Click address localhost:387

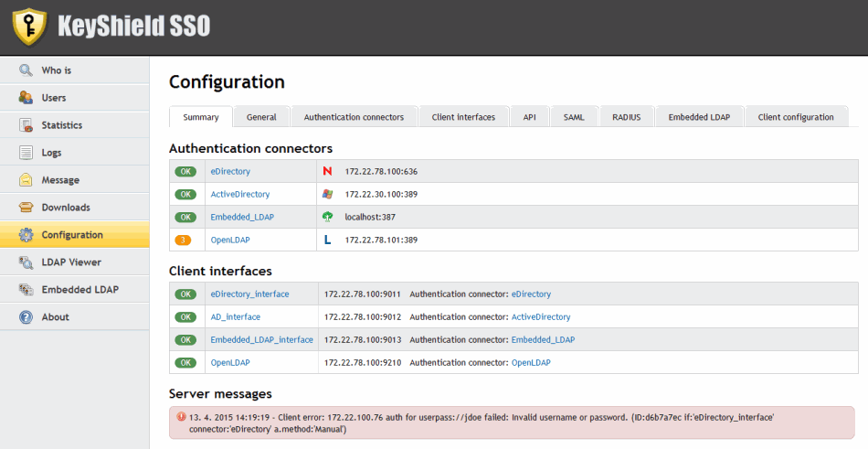point(370,218)
